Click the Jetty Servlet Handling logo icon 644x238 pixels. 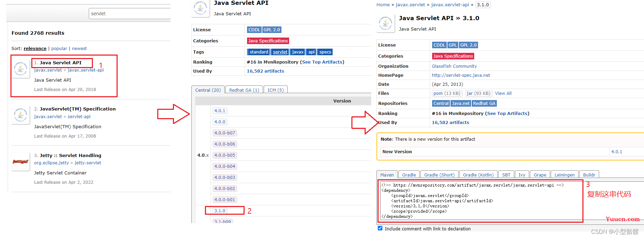pos(21,162)
